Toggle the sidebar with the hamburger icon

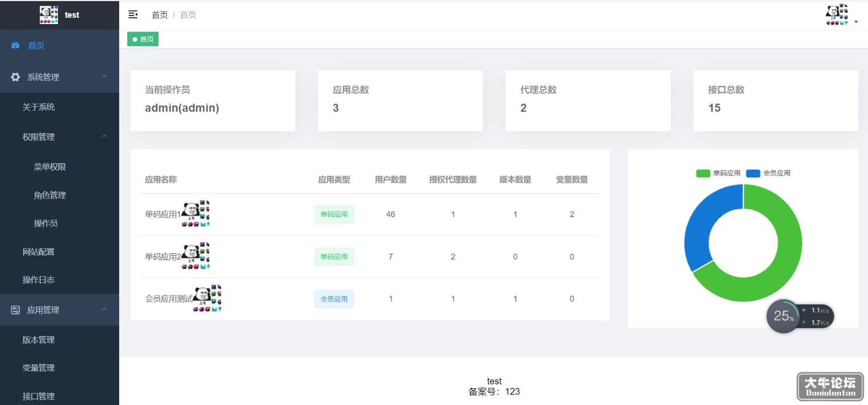[133, 14]
